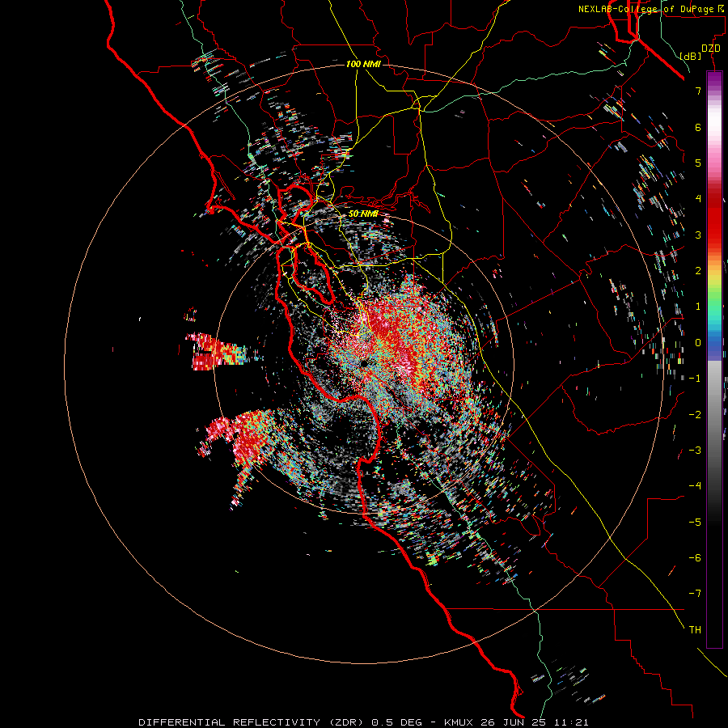The image size is (728, 728).
Task: Click "(ZDR)" in the bottom caption
Action: 346,722
